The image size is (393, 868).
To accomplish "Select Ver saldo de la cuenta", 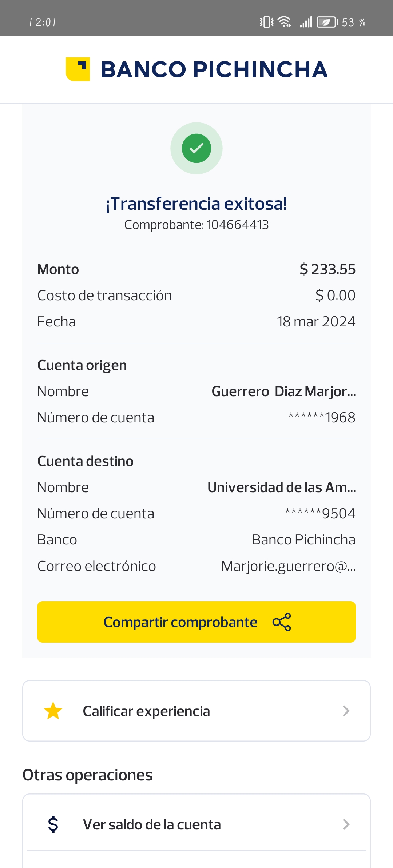I will click(152, 824).
